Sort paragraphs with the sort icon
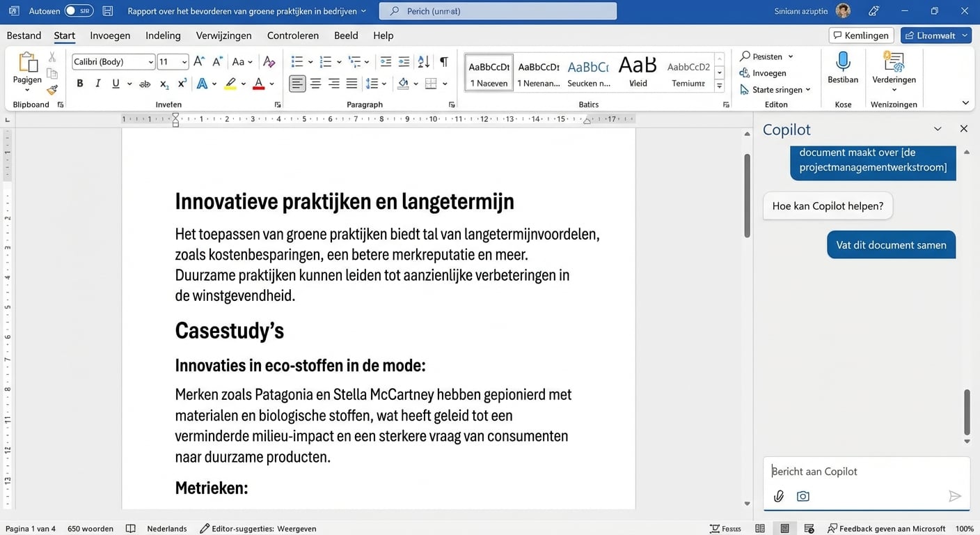The image size is (980, 535). tap(423, 61)
